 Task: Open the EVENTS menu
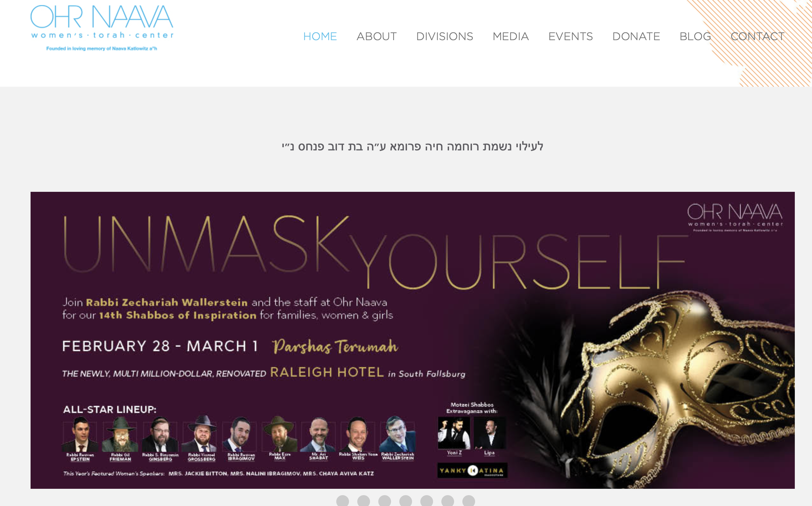tap(570, 36)
